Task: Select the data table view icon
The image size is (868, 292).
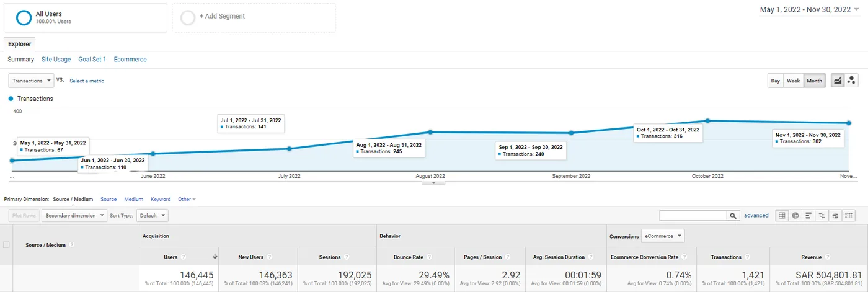Action: coord(782,216)
